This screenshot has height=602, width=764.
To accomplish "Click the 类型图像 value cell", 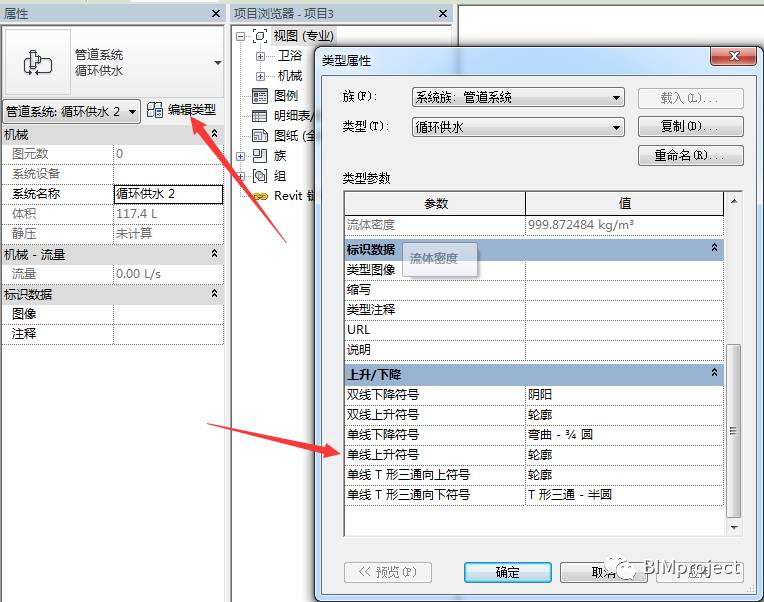I will pyautogui.click(x=624, y=270).
